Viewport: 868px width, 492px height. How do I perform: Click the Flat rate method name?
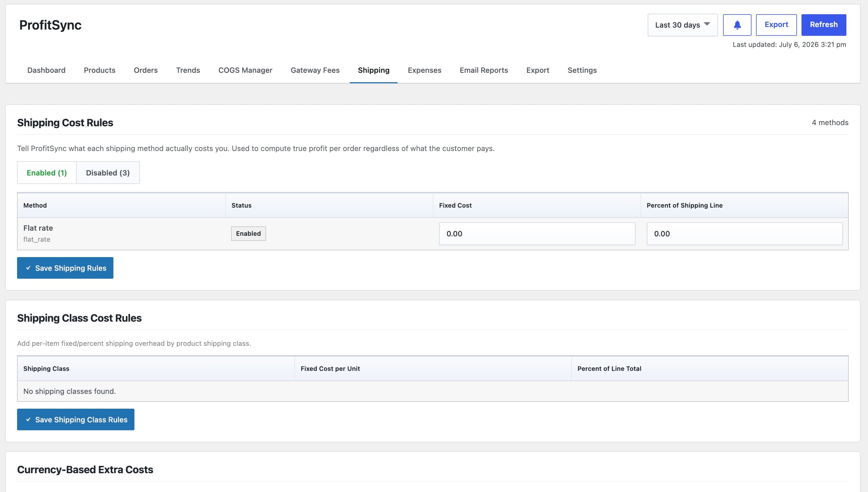tap(38, 228)
